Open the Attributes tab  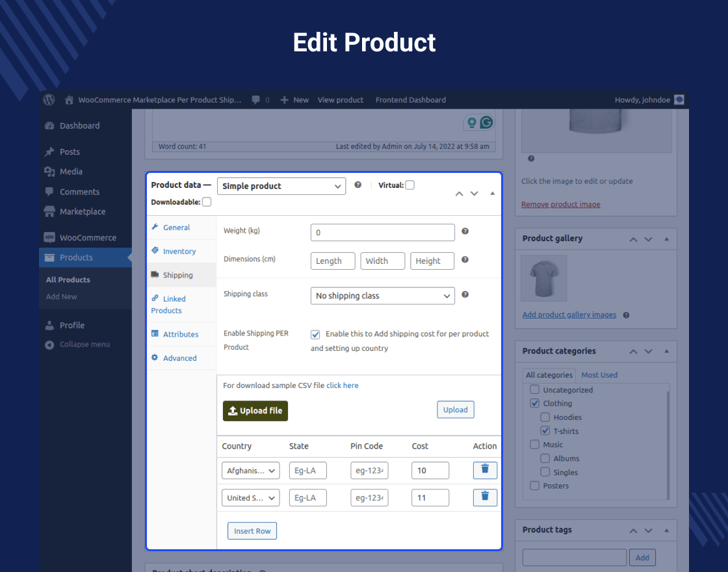(181, 334)
